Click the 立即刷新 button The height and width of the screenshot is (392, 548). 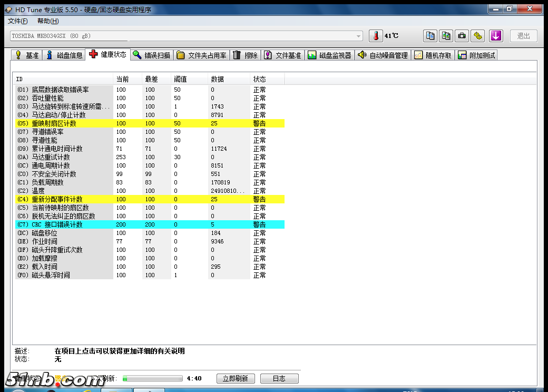tap(236, 378)
